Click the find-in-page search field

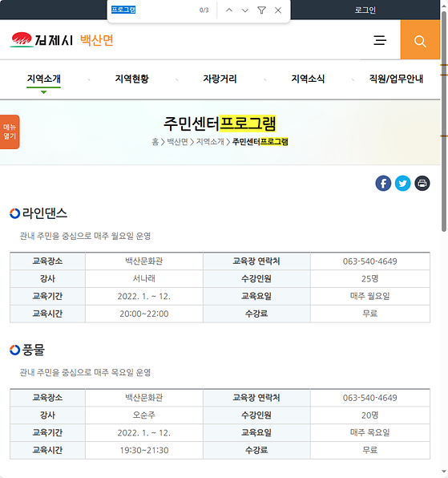[152, 10]
